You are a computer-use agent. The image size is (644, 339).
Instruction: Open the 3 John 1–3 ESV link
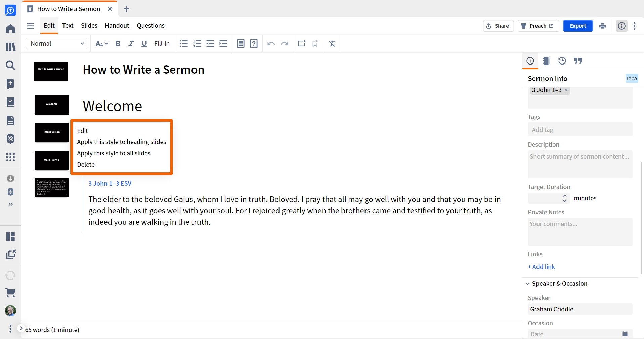point(110,183)
